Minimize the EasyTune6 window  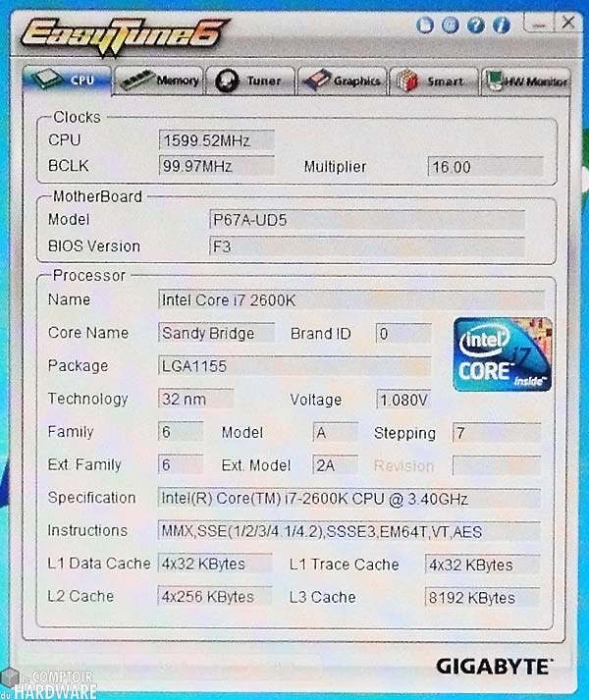(x=540, y=22)
